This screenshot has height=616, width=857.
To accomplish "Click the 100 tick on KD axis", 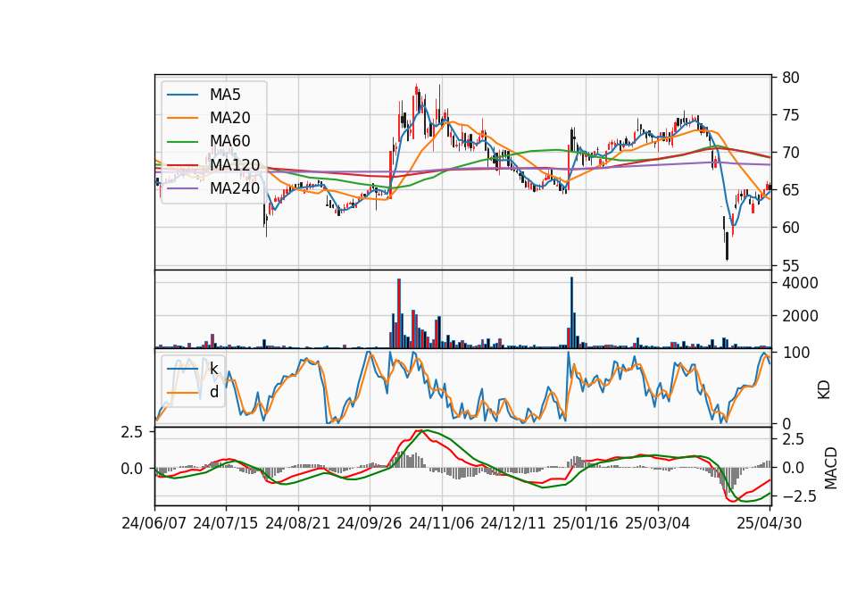I will tap(795, 353).
